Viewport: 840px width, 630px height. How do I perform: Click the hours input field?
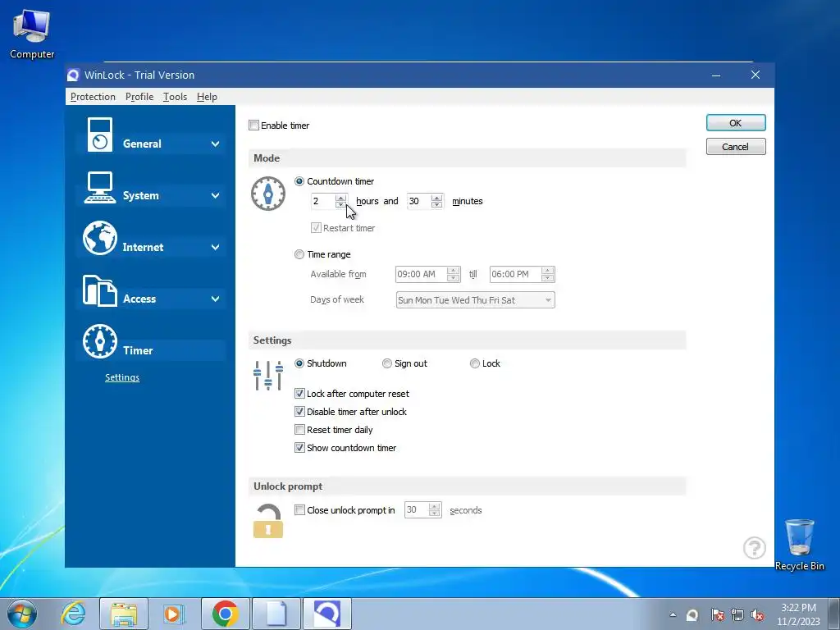click(323, 202)
